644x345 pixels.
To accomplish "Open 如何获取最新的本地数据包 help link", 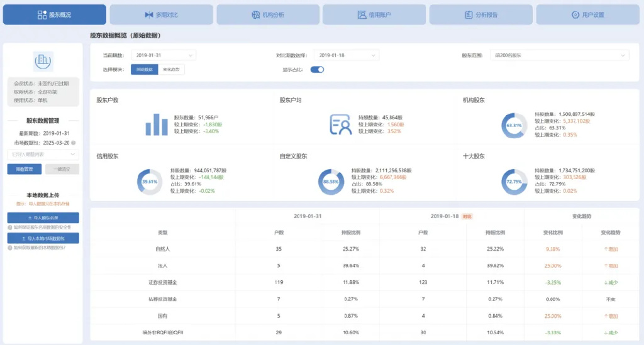I will click(x=38, y=247).
